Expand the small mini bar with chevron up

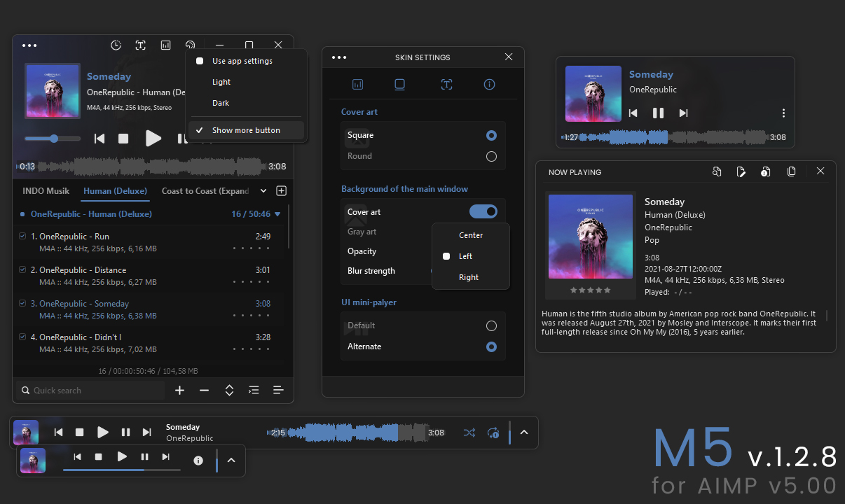click(231, 461)
